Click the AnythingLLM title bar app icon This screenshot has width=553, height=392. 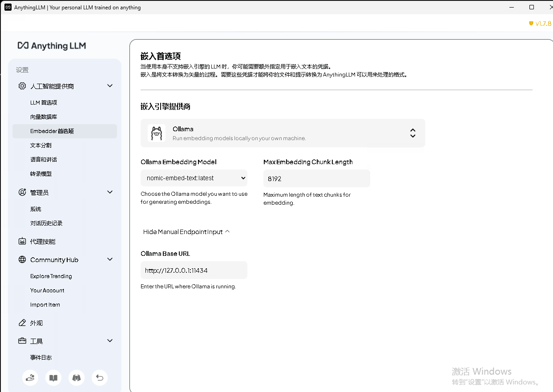tap(8, 7)
